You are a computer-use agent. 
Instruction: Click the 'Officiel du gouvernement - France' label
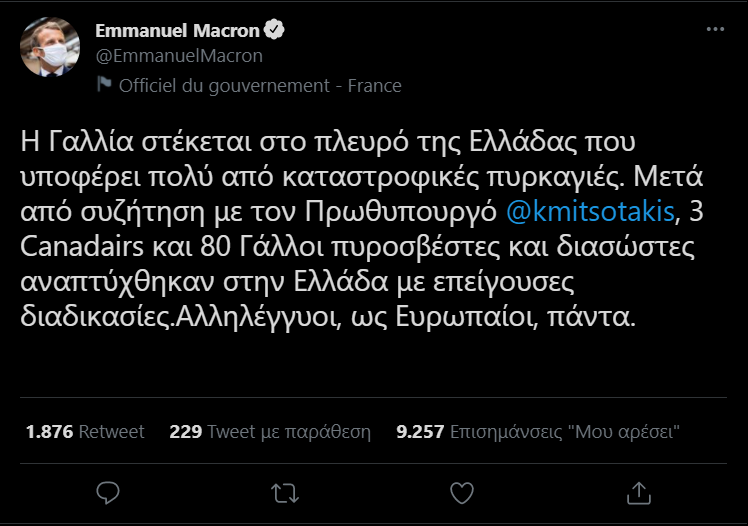[x=260, y=85]
